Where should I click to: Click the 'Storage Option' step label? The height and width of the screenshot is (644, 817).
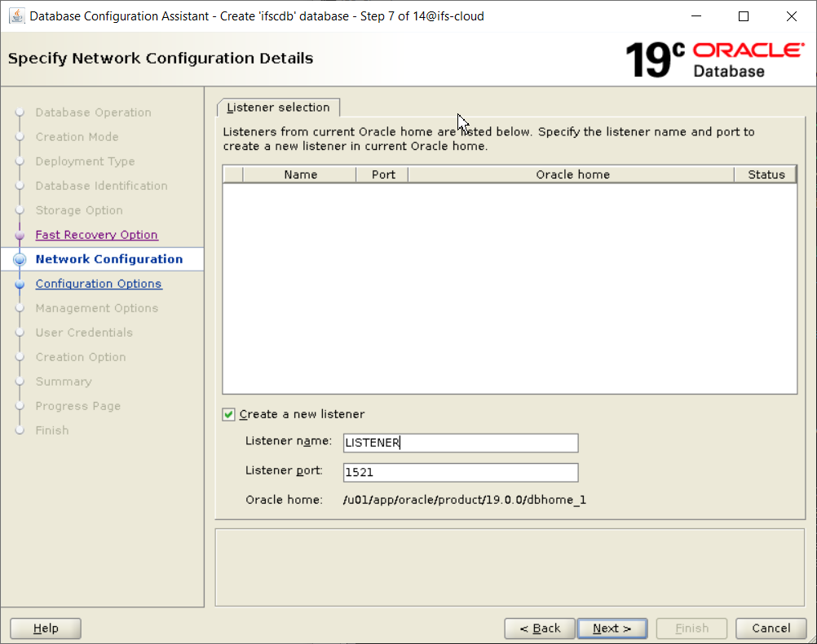79,210
